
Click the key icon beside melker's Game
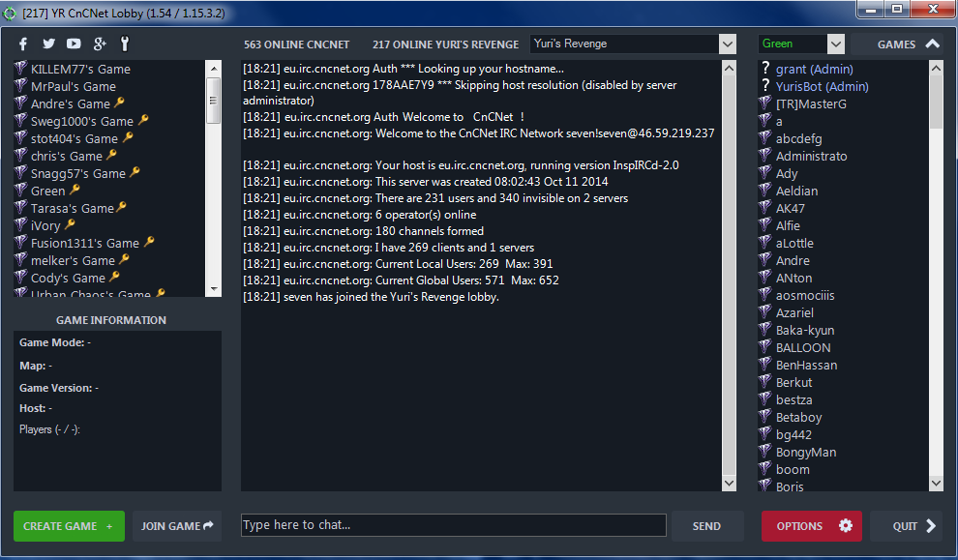[x=124, y=259]
